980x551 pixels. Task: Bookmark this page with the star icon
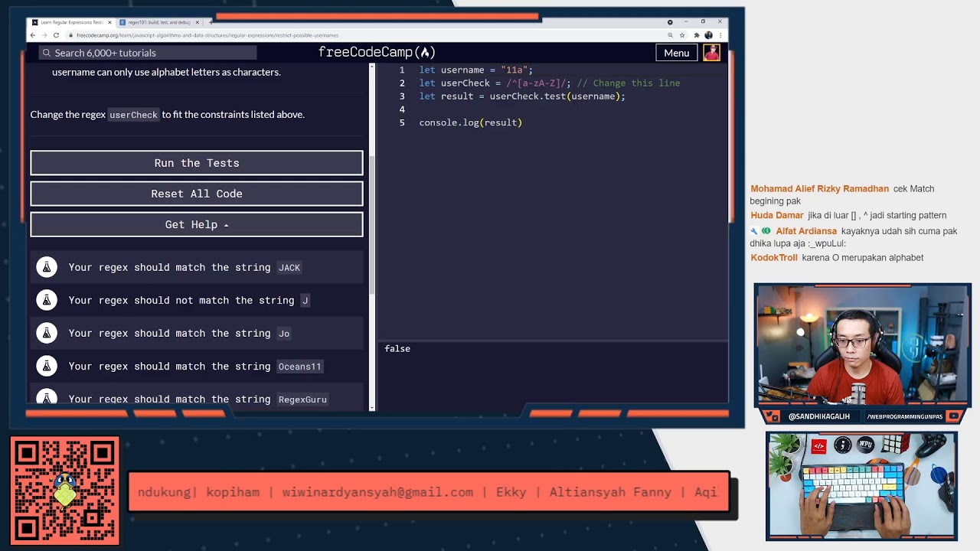pos(682,35)
